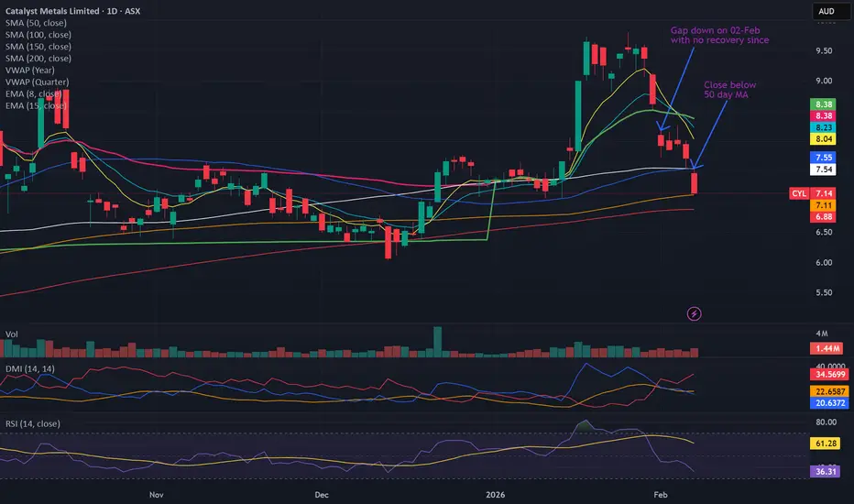
Task: Select the EMA (15, close) indicator legend
Action: 36,105
